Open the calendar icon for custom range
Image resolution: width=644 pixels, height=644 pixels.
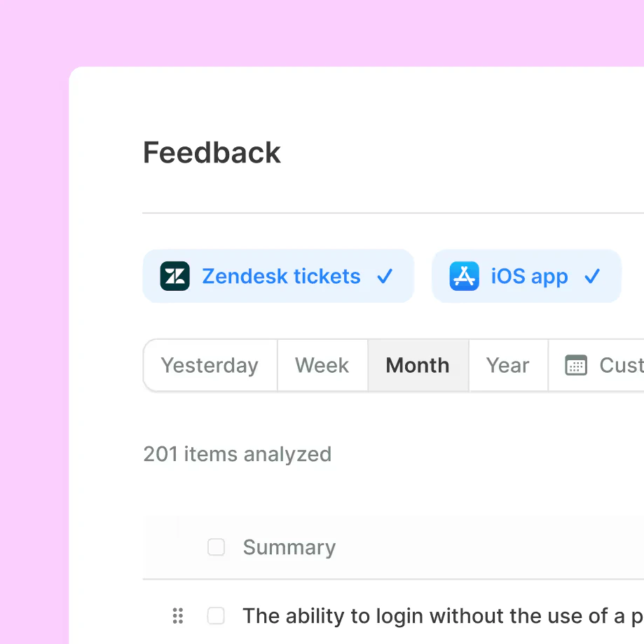[x=576, y=365]
